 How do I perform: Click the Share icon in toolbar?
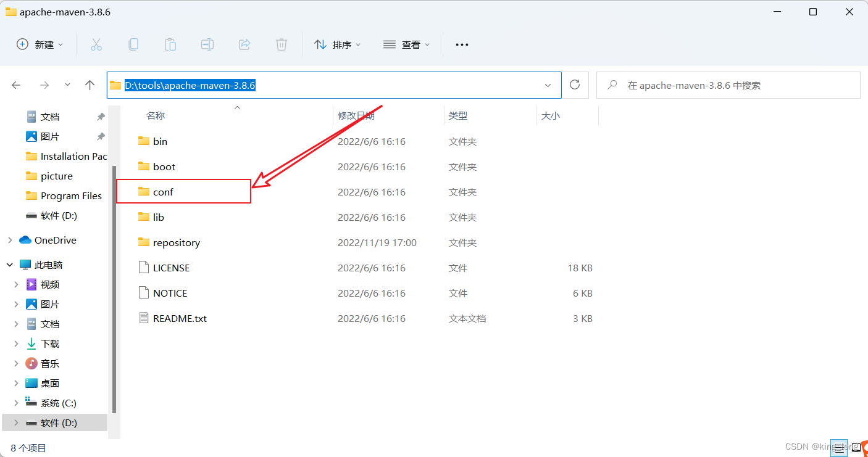(x=244, y=44)
